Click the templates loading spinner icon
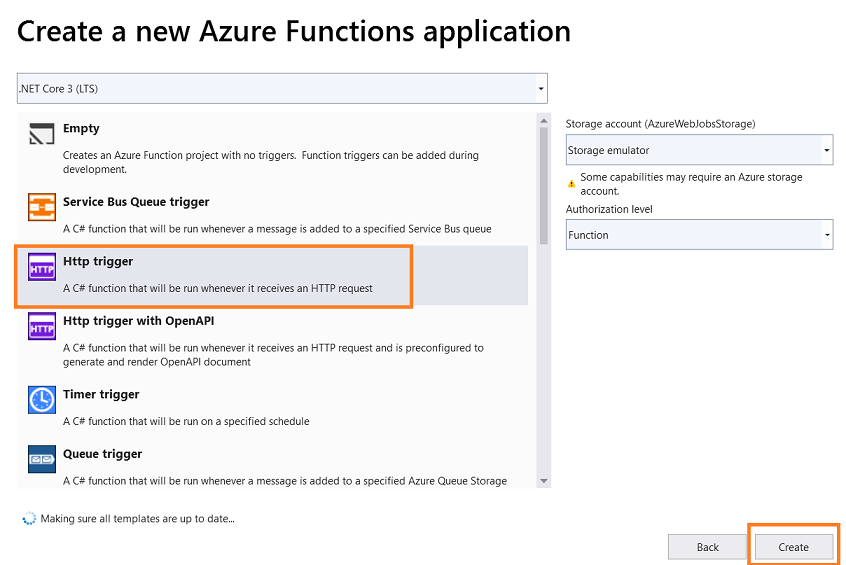This screenshot has height=565, width=846. click(x=29, y=519)
